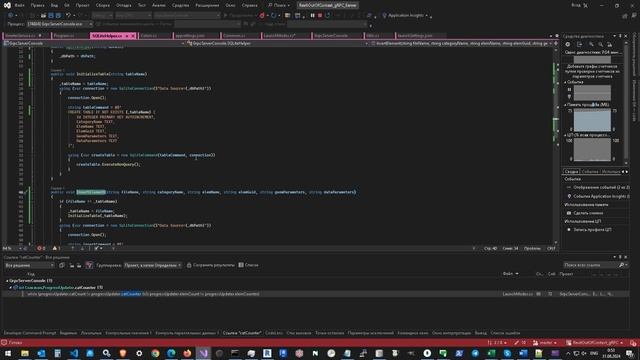Open the Список ошибок bottom tab
Screen dimensions: 640x360
pos(505,333)
